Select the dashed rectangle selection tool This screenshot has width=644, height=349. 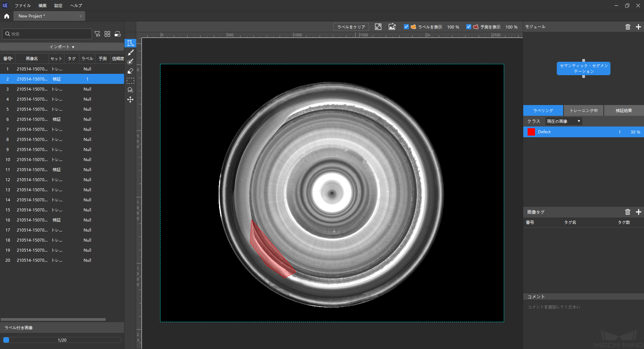pyautogui.click(x=130, y=81)
